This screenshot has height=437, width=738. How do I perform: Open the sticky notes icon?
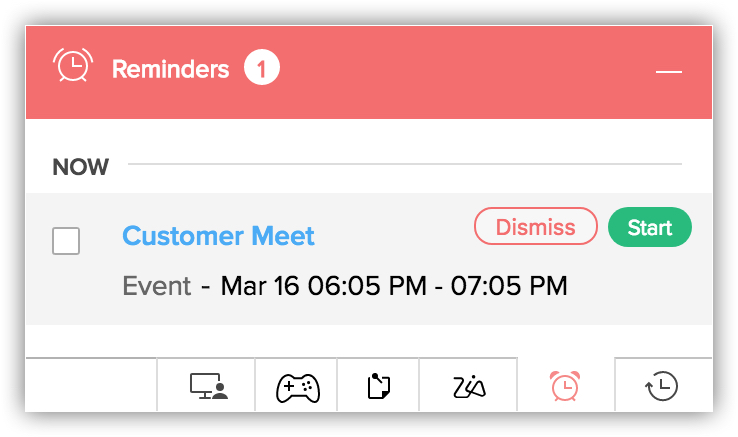(378, 386)
